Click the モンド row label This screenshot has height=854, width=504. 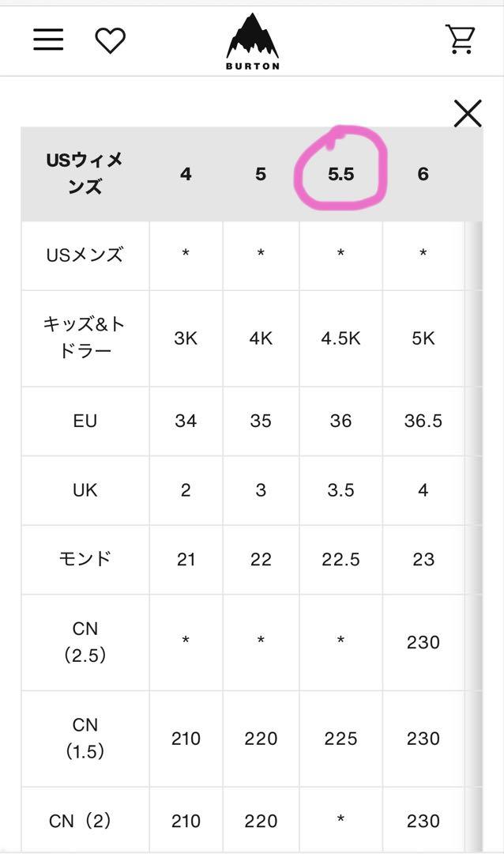(x=85, y=559)
